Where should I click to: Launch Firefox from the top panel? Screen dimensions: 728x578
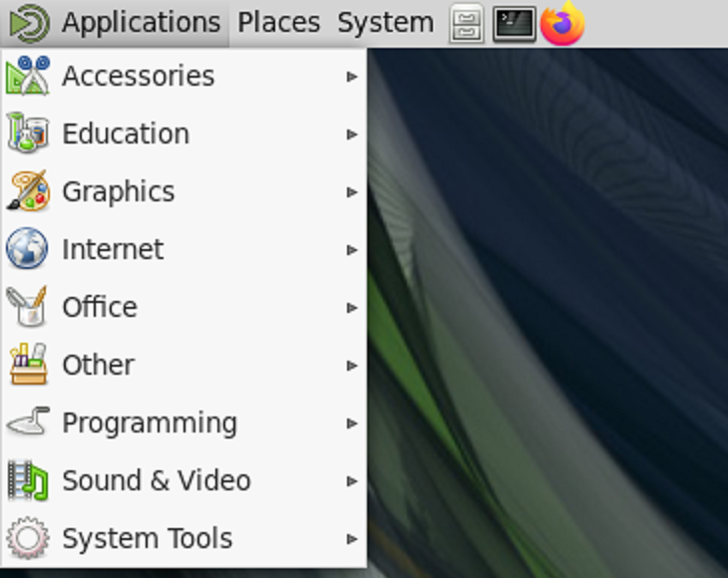coord(562,24)
